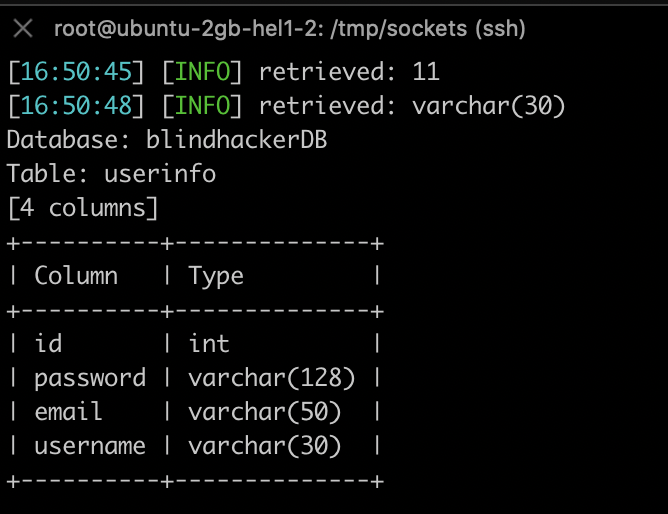This screenshot has height=514, width=668.
Task: Click the [4 columns] line
Action: tap(83, 208)
